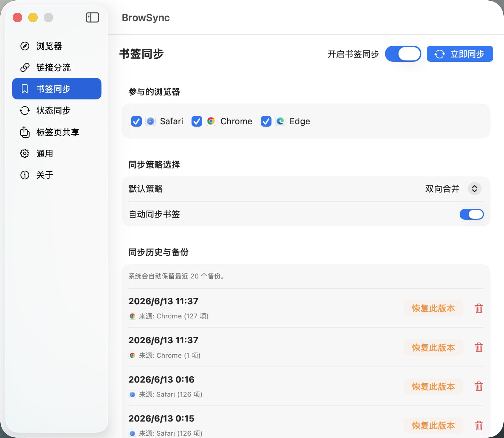The image size is (504, 438).
Task: Click the gear icon beside 通用
Action: pyautogui.click(x=25, y=154)
